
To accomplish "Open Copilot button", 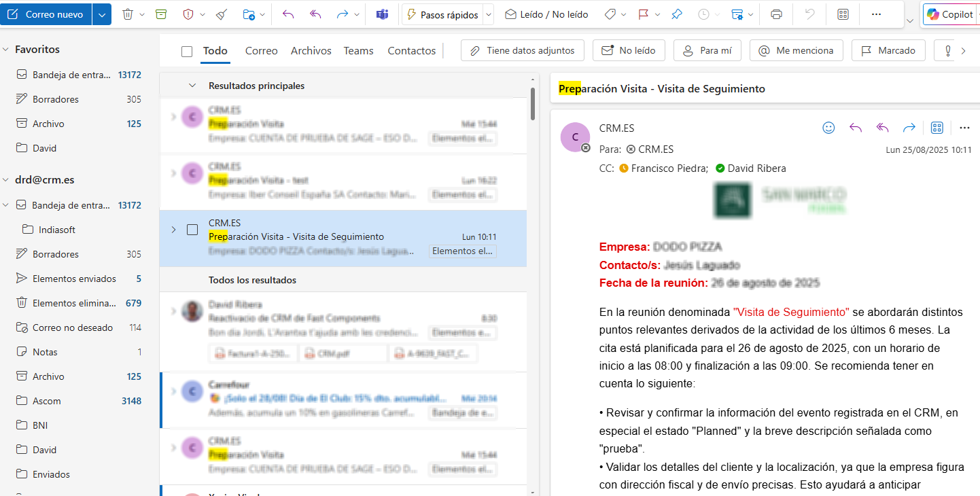I will point(950,14).
